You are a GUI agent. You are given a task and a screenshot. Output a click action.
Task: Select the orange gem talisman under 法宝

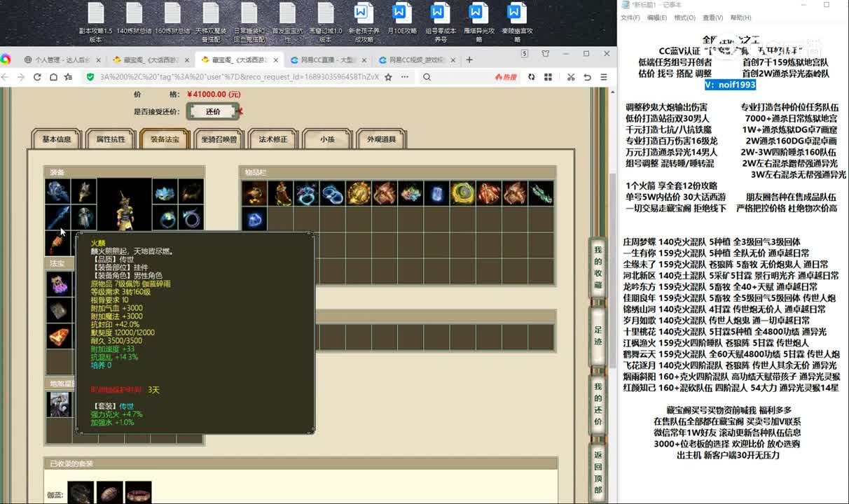(x=58, y=337)
